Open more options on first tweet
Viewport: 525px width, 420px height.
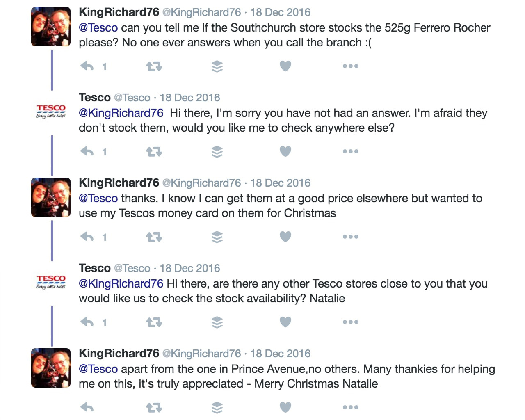click(x=351, y=66)
